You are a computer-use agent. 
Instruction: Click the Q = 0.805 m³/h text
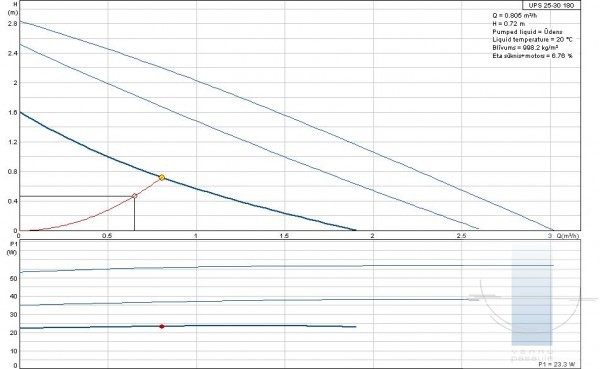515,15
